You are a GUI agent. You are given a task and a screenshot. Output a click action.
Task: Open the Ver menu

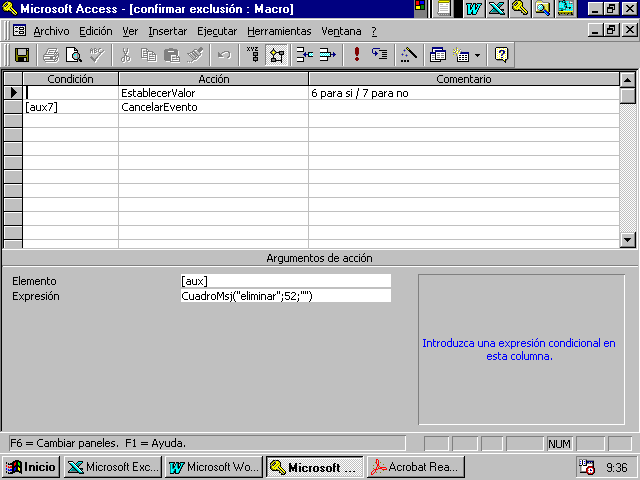point(130,31)
